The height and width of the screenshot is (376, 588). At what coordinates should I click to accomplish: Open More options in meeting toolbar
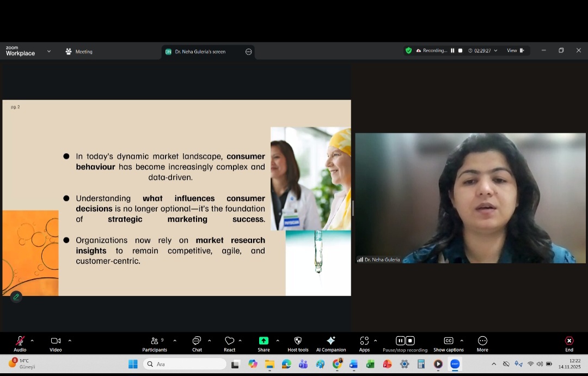click(482, 343)
